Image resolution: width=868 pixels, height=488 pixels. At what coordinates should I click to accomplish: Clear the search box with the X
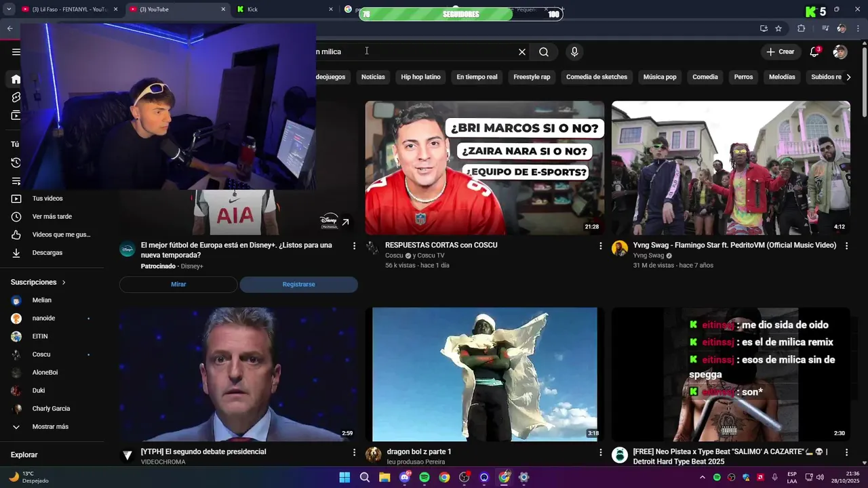[x=522, y=52]
